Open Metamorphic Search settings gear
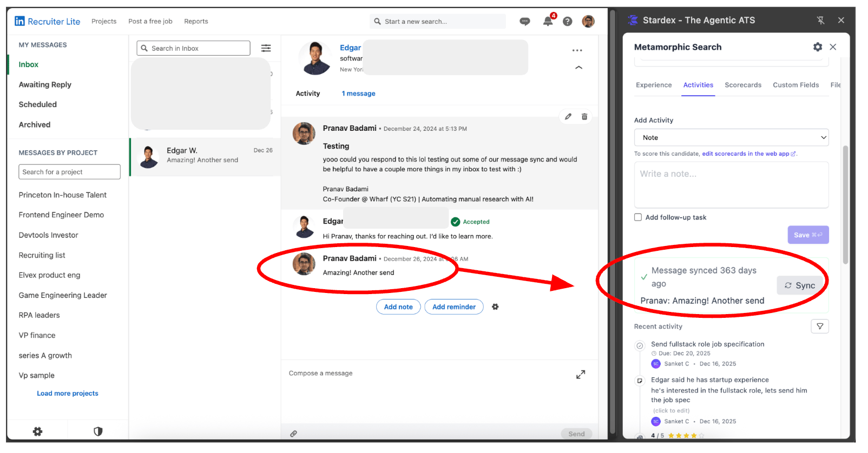This screenshot has height=453, width=868. coord(818,47)
